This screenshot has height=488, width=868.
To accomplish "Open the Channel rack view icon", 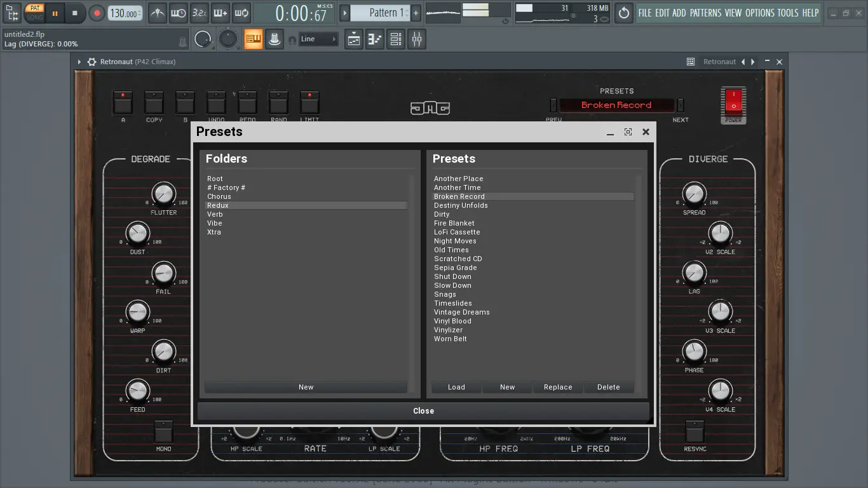I will coord(396,39).
